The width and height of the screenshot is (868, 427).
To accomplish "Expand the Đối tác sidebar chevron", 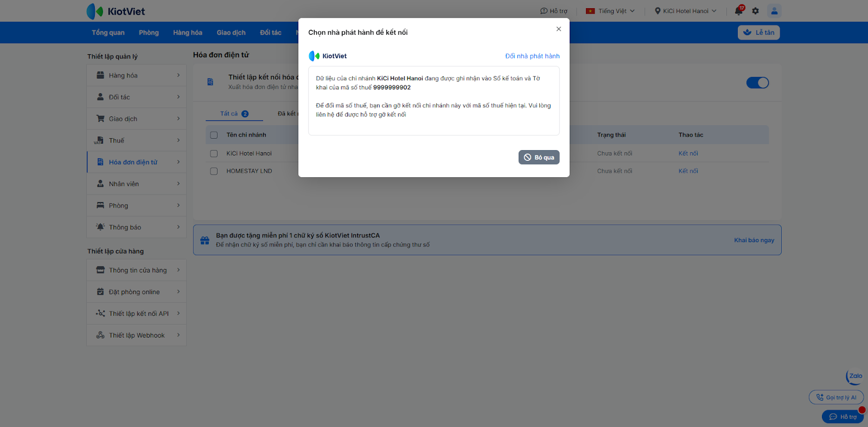I will [178, 97].
